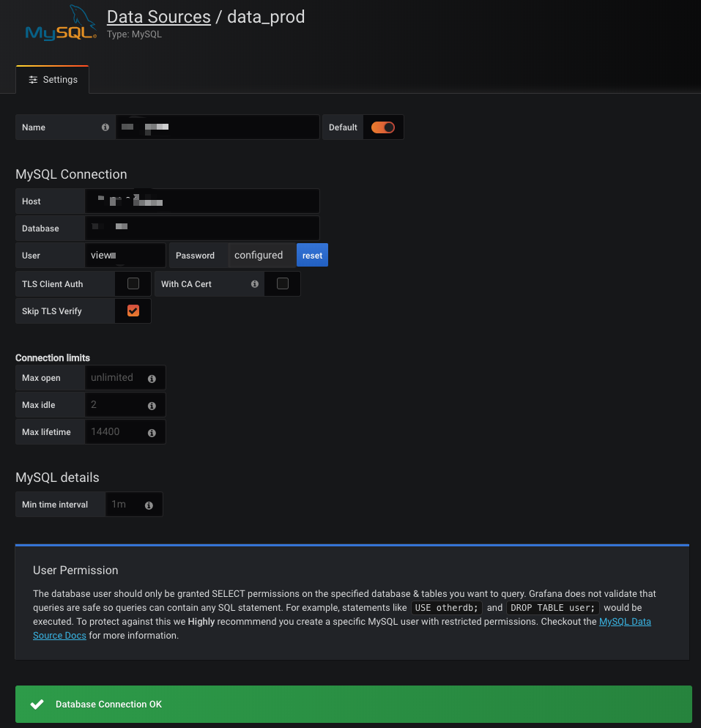
Task: Go to the Data Sources breadcrumb link
Action: pos(159,17)
